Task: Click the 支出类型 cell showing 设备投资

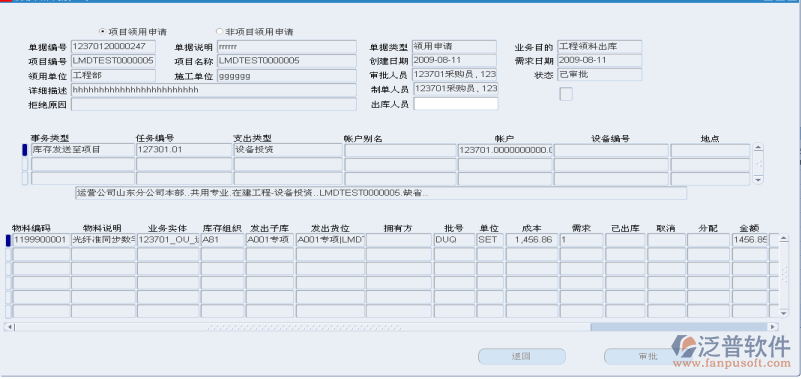Action: [288, 150]
